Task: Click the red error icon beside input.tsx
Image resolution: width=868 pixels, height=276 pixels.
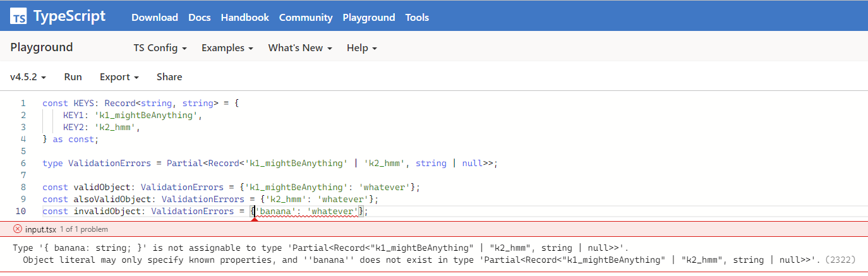Action: pyautogui.click(x=17, y=229)
